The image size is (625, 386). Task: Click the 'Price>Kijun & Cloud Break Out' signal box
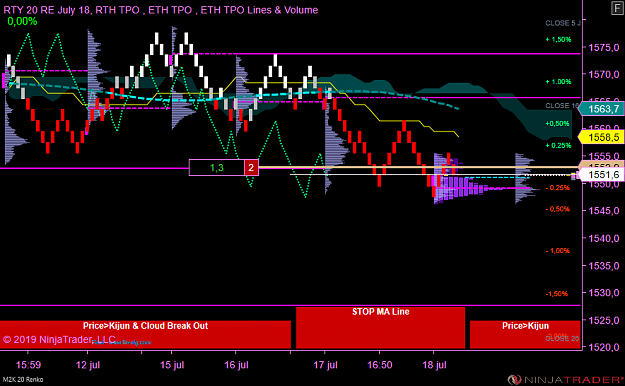click(x=145, y=334)
